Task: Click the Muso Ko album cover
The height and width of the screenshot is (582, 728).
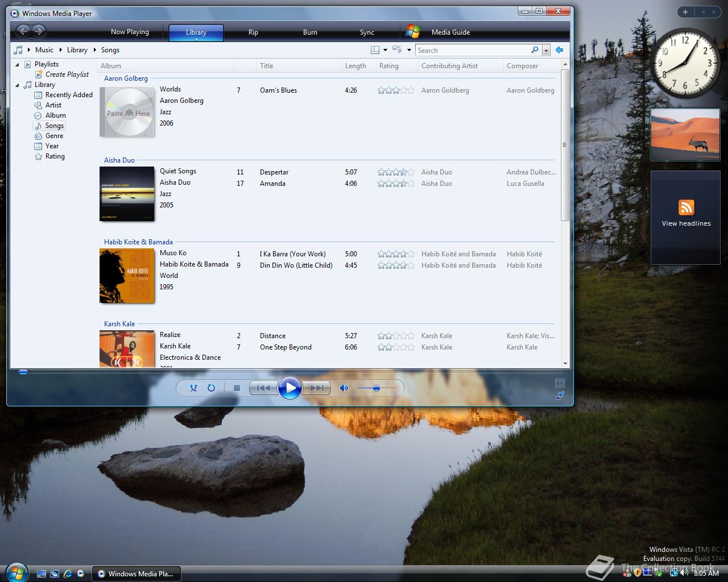Action: (x=127, y=276)
